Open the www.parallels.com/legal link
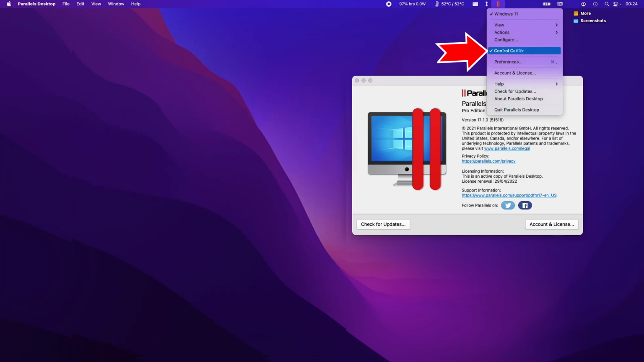The image size is (644, 362). 507,148
